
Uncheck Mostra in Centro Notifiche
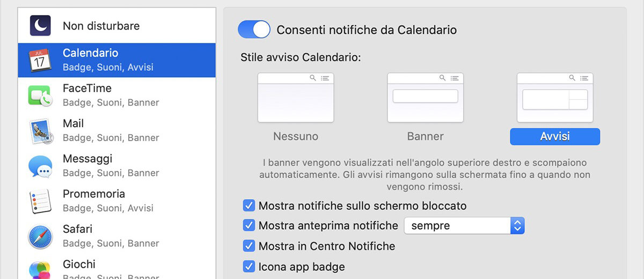(249, 246)
